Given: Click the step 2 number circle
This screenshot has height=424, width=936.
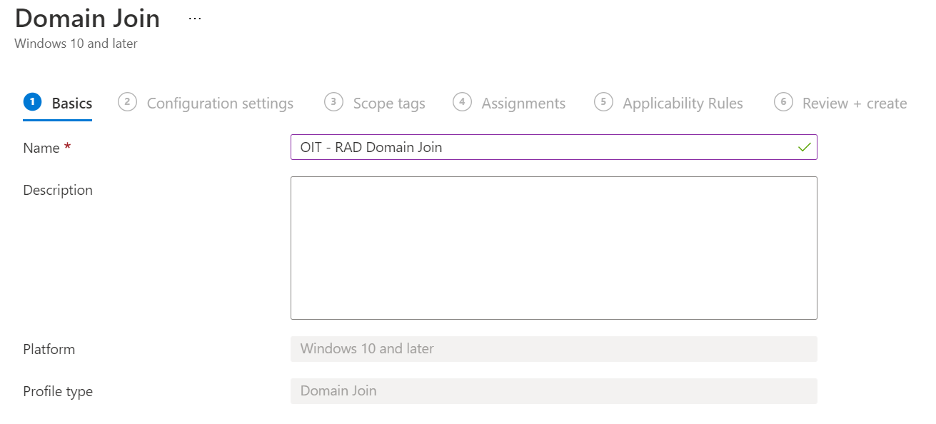Looking at the screenshot, I should pyautogui.click(x=127, y=102).
